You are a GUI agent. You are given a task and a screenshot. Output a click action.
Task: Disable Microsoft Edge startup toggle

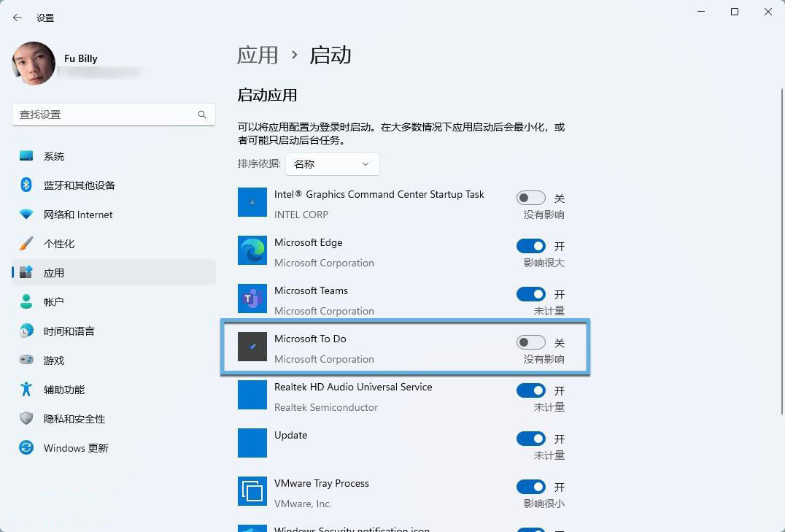pos(530,246)
